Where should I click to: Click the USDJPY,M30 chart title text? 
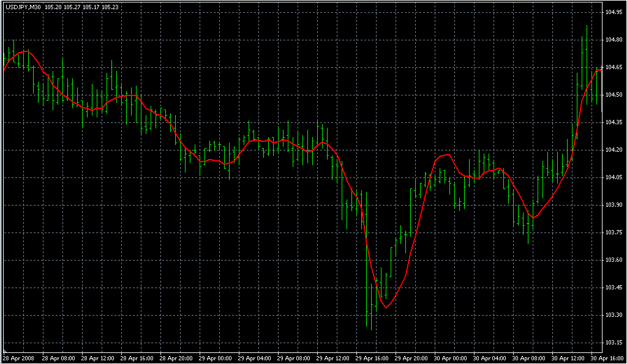point(24,7)
